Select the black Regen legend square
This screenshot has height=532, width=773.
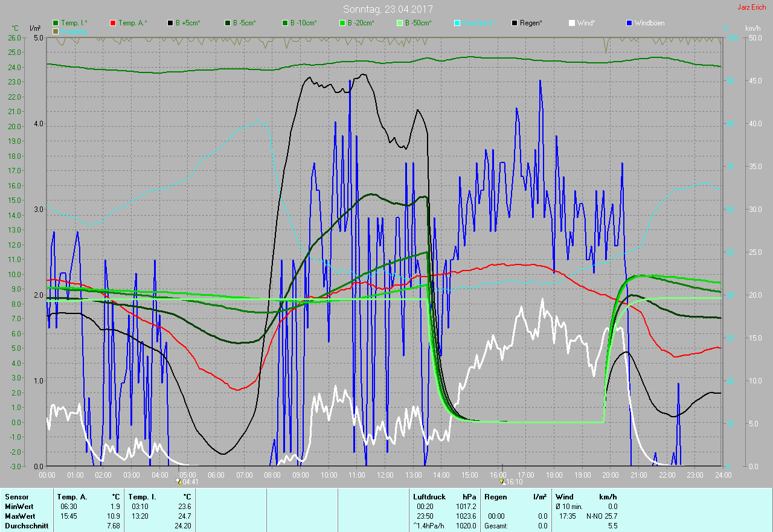(x=515, y=23)
